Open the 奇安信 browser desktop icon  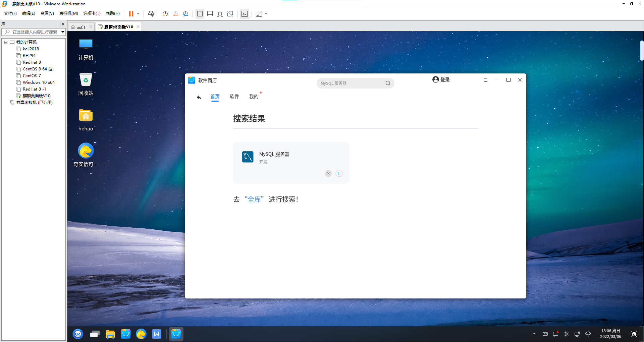(86, 155)
